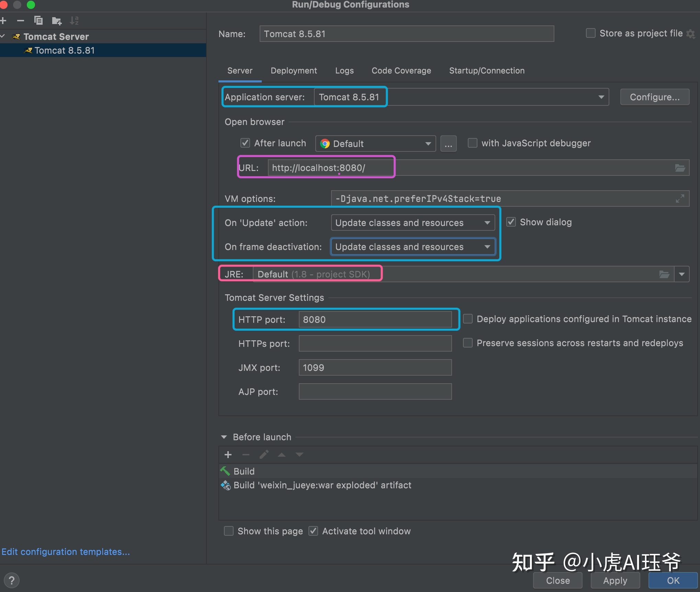700x592 pixels.
Task: Focus the HTTP port field
Action: click(375, 319)
